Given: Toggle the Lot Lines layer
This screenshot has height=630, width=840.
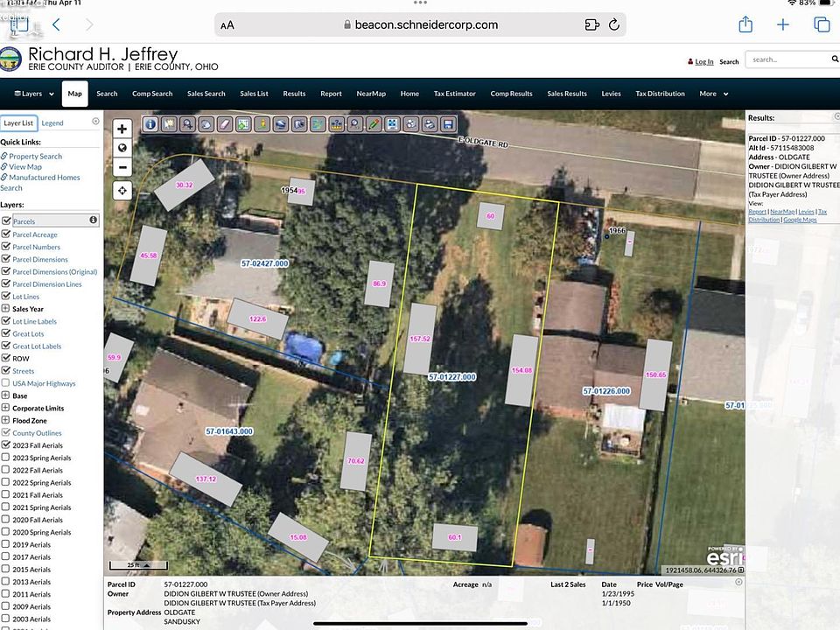Looking at the screenshot, I should (6, 297).
